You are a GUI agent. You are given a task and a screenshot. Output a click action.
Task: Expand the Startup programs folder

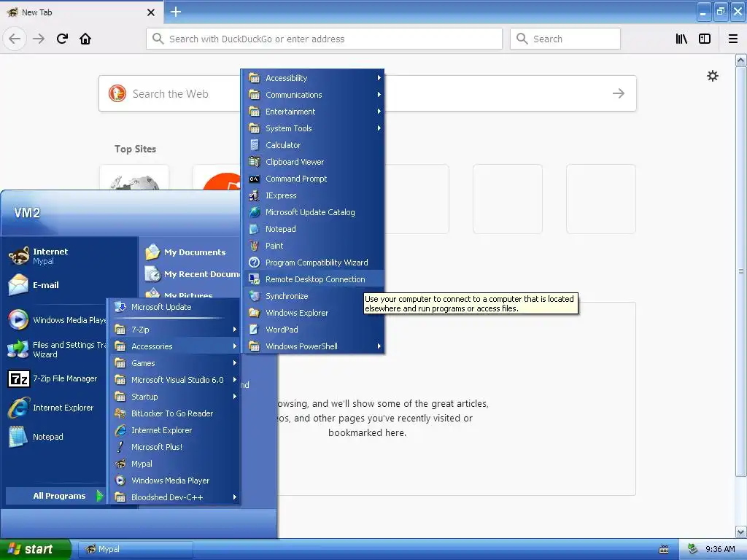pos(175,397)
